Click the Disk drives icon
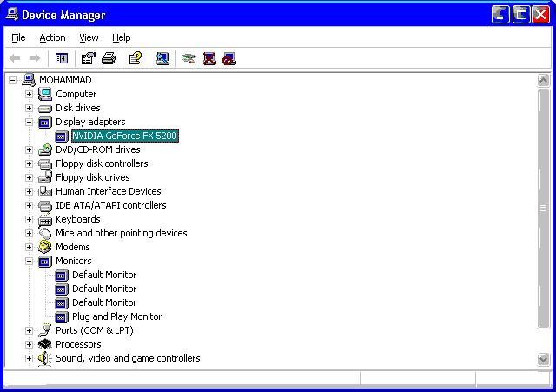The height and width of the screenshot is (392, 556). click(45, 108)
